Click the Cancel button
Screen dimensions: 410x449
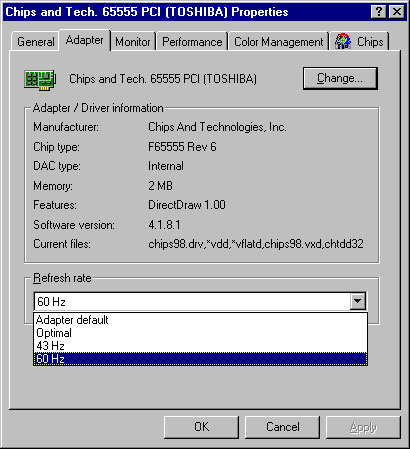tap(282, 427)
